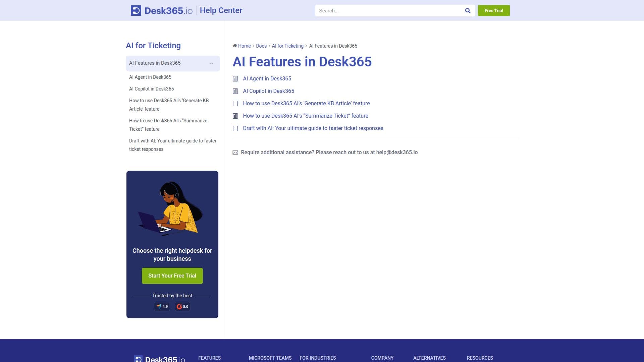Open the AI Agent in Desk365 article link
Viewport: 644px width, 362px height.
coord(267,78)
